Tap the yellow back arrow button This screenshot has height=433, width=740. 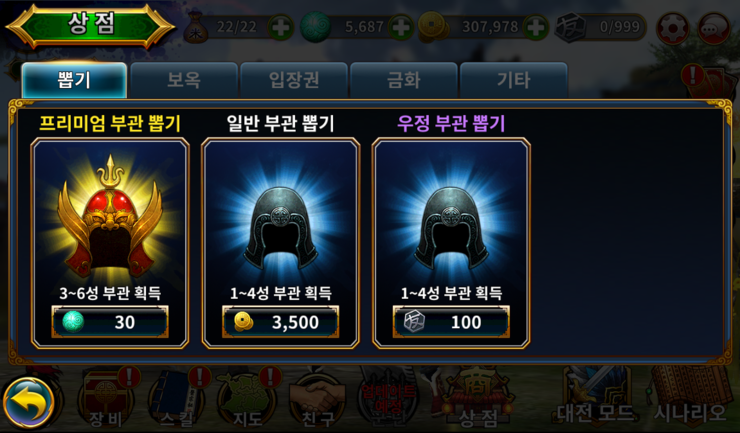coord(29,403)
